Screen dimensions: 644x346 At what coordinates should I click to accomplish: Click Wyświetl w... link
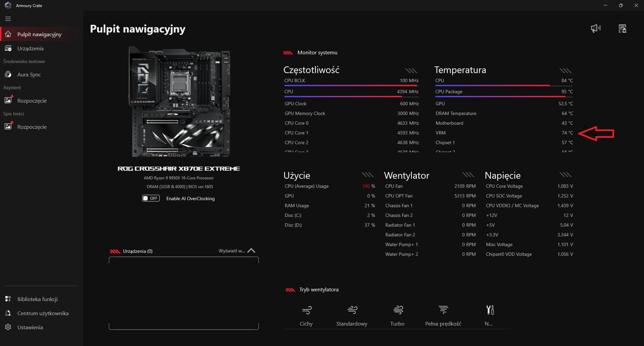(232, 251)
